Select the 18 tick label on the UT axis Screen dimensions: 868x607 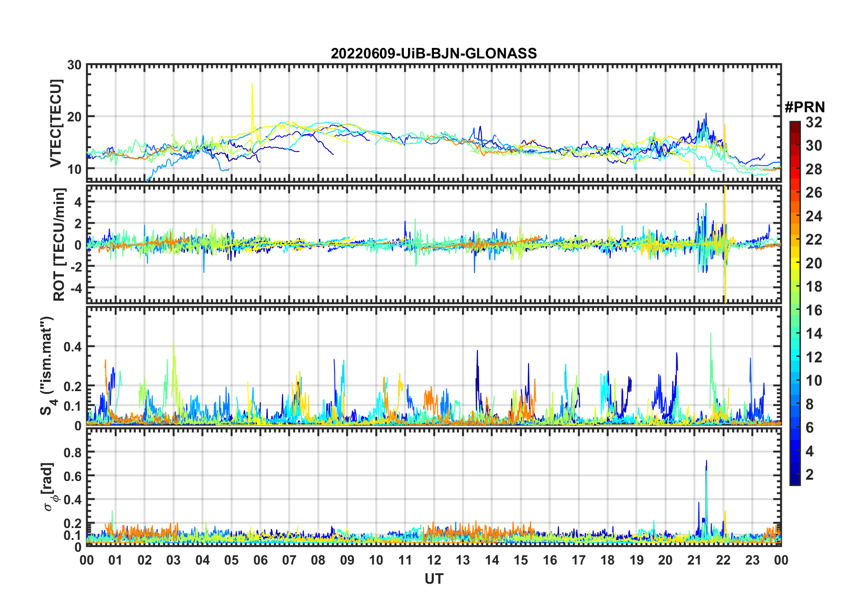(607, 560)
